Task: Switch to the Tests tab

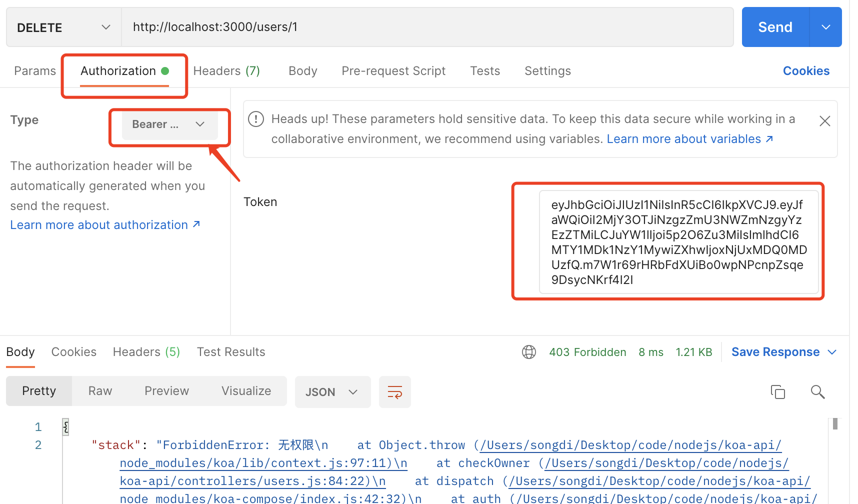Action: [484, 70]
